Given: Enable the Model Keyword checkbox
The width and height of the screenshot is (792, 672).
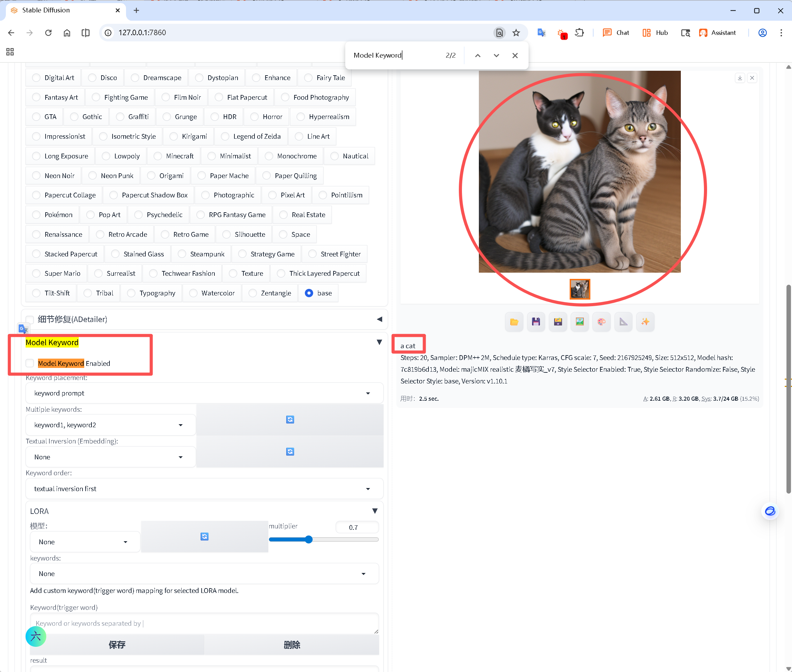Looking at the screenshot, I should (30, 363).
